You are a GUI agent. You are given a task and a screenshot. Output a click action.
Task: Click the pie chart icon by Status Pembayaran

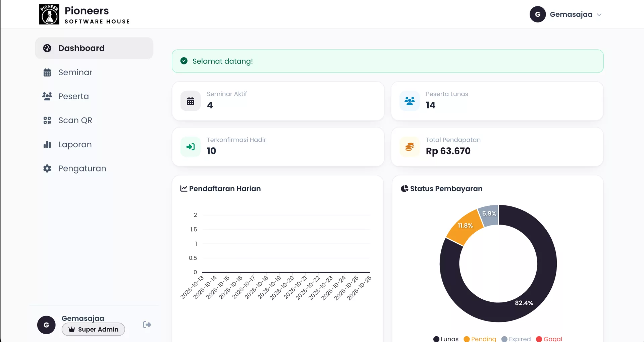405,189
